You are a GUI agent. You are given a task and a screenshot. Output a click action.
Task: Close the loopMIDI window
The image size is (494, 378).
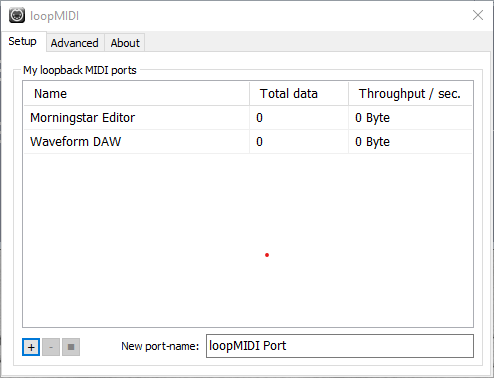point(478,15)
